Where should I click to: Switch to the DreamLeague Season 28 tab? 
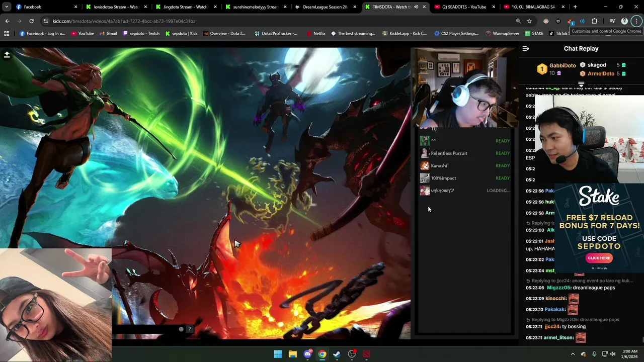[x=326, y=7]
